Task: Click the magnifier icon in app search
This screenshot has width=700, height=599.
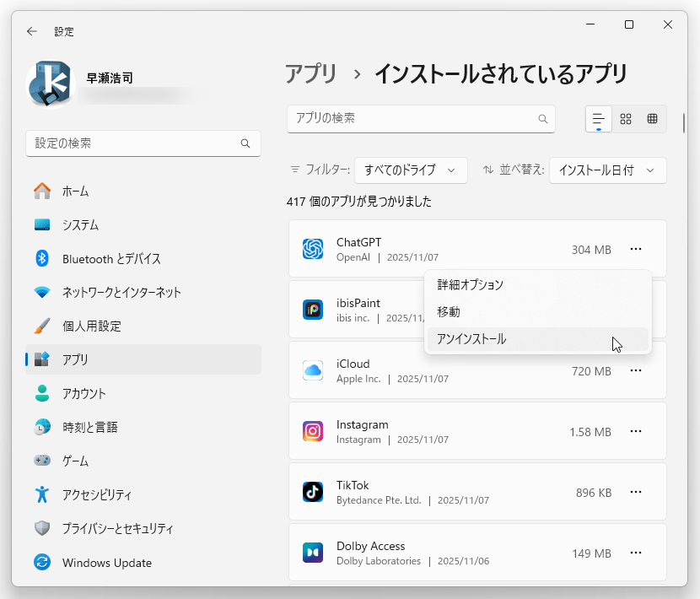Action: 543,119
